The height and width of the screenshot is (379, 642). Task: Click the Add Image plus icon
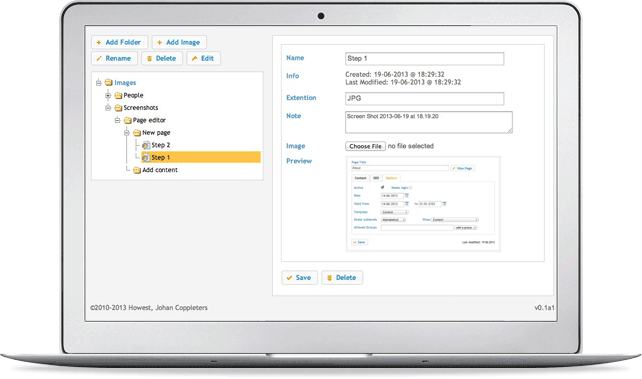160,43
